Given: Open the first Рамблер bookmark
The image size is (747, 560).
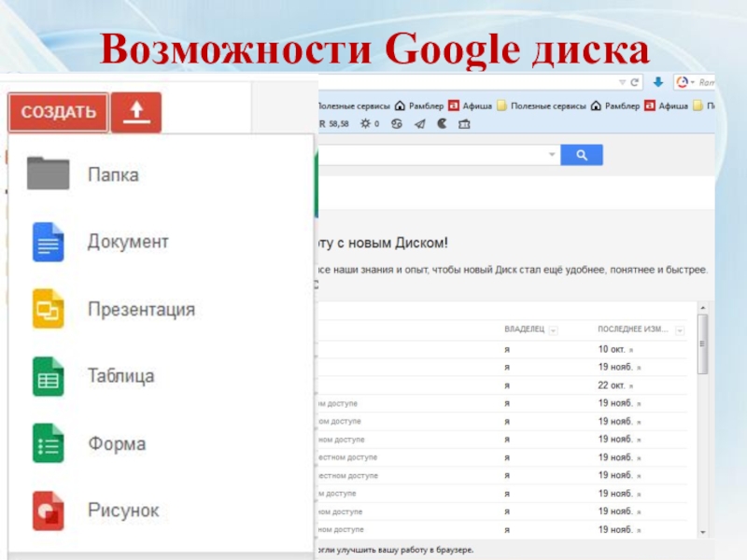Looking at the screenshot, I should click(422, 105).
